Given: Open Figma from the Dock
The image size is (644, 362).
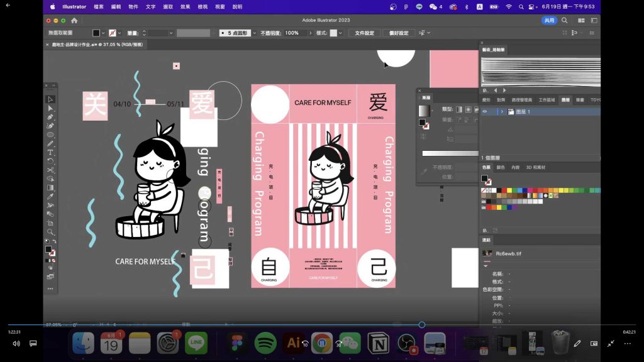Looking at the screenshot, I should [x=236, y=344].
